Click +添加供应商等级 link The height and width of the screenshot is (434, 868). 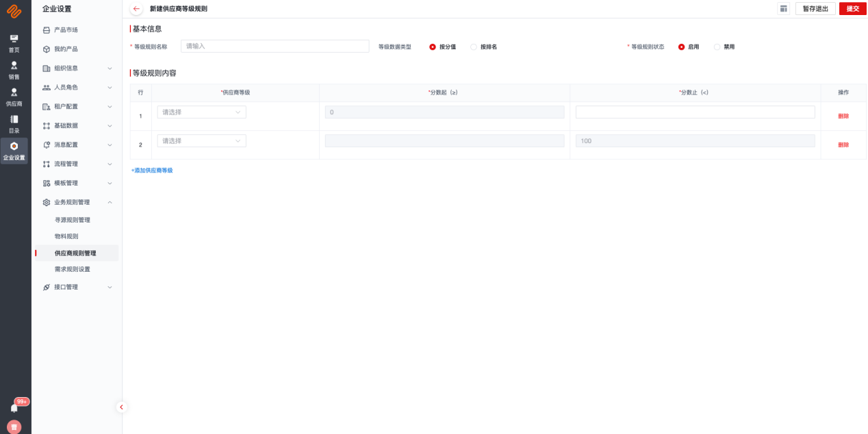(x=152, y=170)
